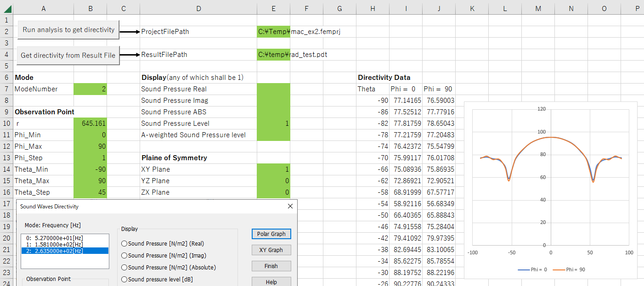The image size is (644, 286).
Task: Close the Sound Waves Directivity dialog
Action: click(x=290, y=207)
